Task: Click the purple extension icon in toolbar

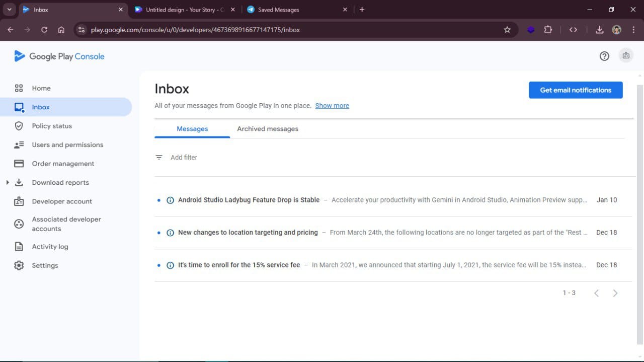Action: [531, 30]
